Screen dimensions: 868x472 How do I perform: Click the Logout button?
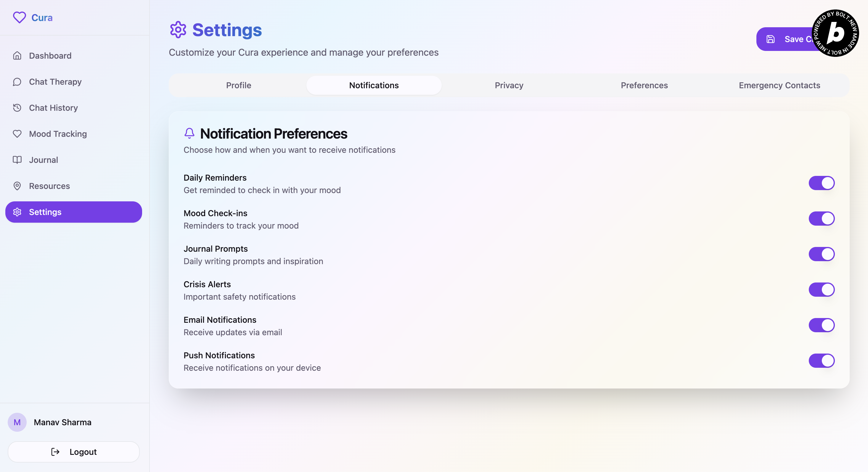pos(73,452)
